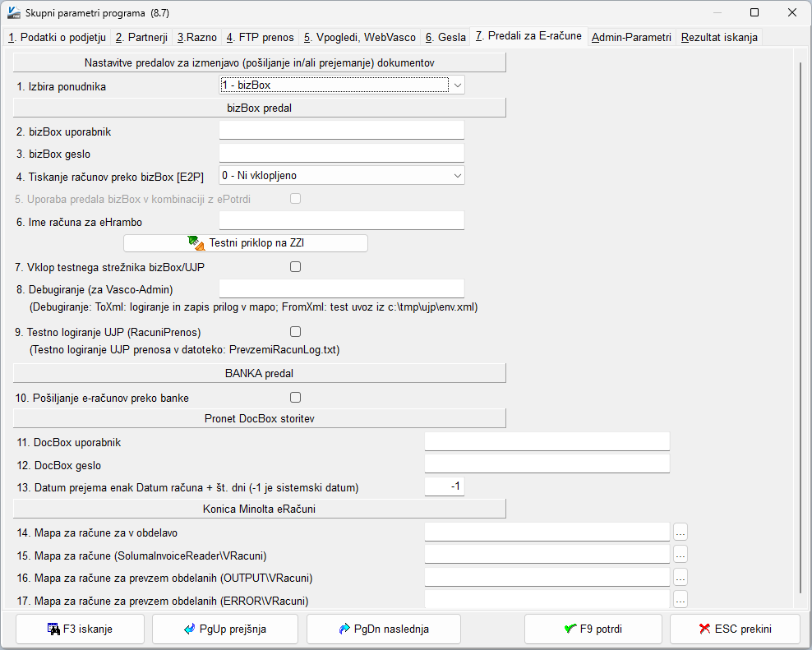
Task: Click the Debugiranje (za Vasco-Admin) field
Action: 342,288
